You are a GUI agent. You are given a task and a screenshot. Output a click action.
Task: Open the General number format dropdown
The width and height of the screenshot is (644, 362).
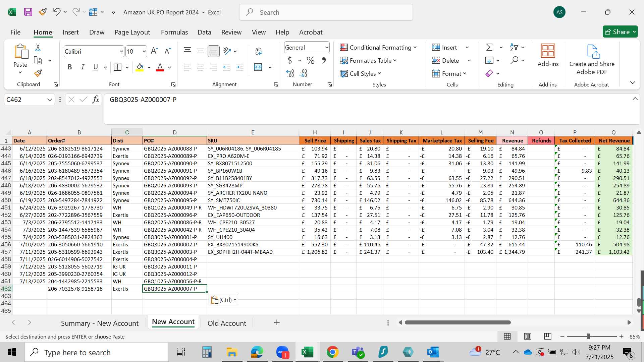coord(326,48)
